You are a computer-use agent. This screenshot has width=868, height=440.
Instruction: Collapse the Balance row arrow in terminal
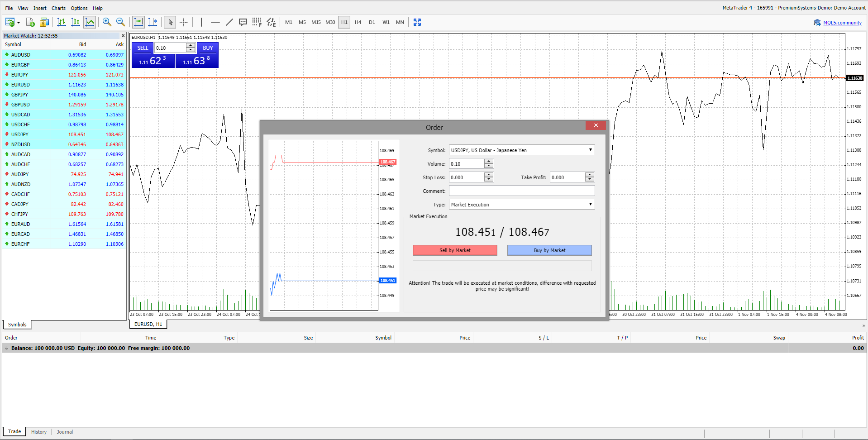coord(6,348)
